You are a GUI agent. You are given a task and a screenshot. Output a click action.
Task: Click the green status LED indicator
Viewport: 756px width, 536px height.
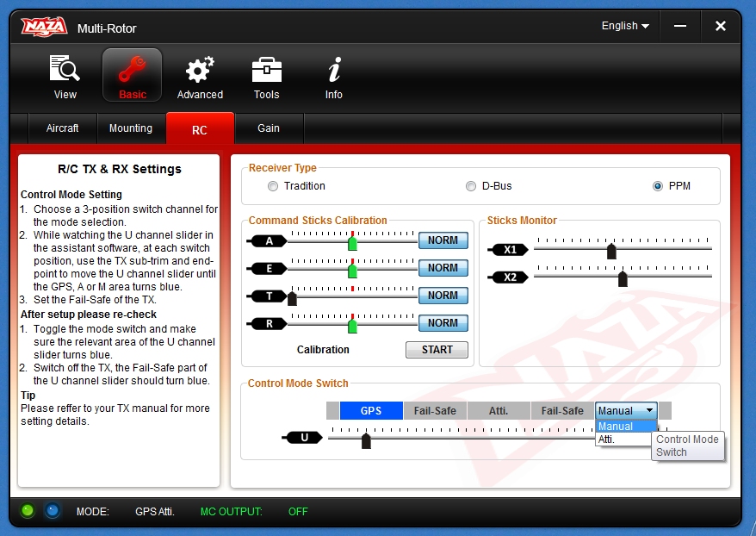[28, 510]
